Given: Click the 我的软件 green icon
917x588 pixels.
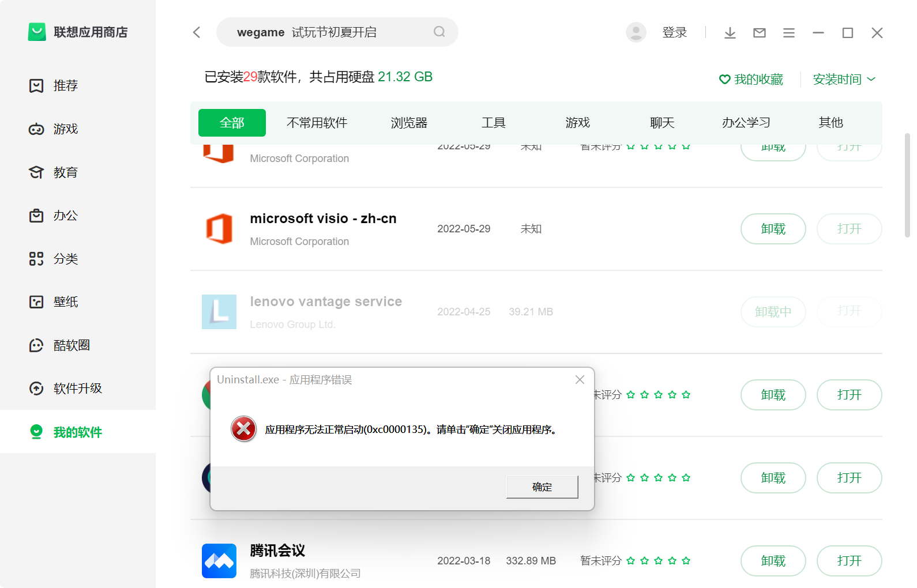Looking at the screenshot, I should pos(36,432).
